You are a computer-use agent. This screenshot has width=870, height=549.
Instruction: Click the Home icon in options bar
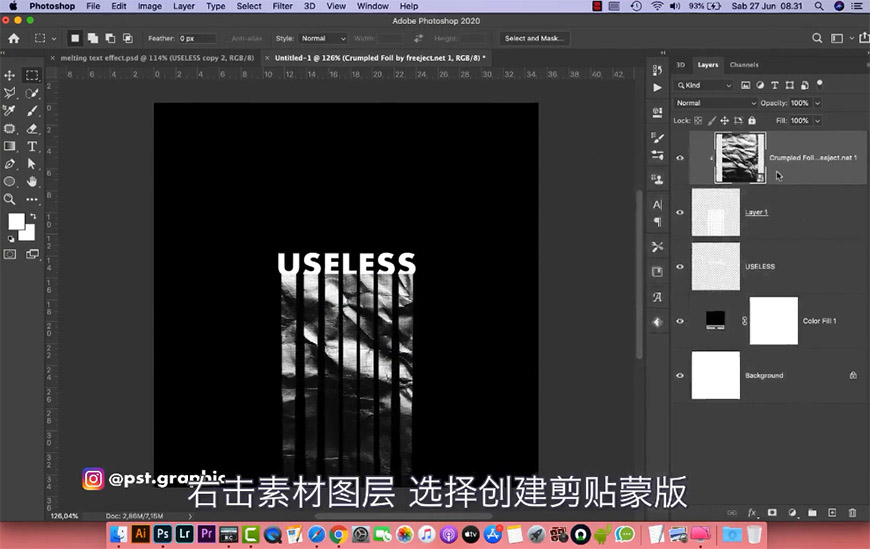coord(14,38)
